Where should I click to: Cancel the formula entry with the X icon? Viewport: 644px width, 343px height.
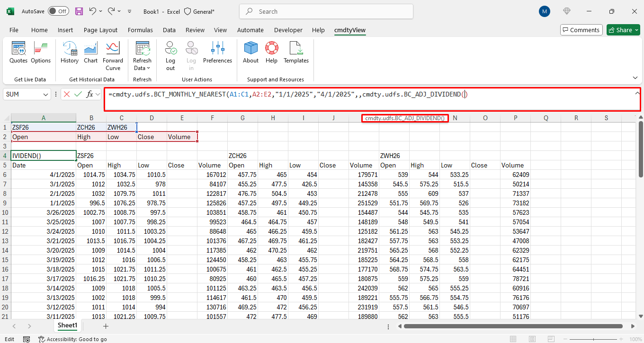tap(67, 94)
